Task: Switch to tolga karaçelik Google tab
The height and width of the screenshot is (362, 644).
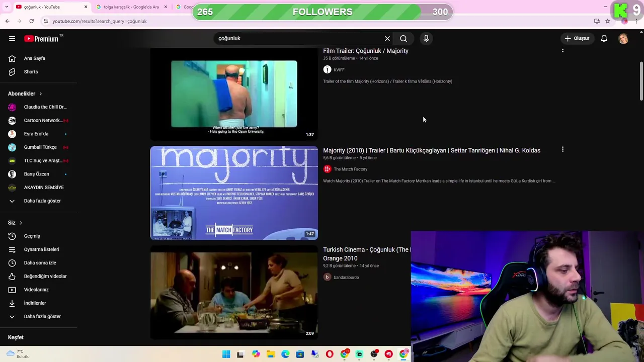Action: coord(131,7)
